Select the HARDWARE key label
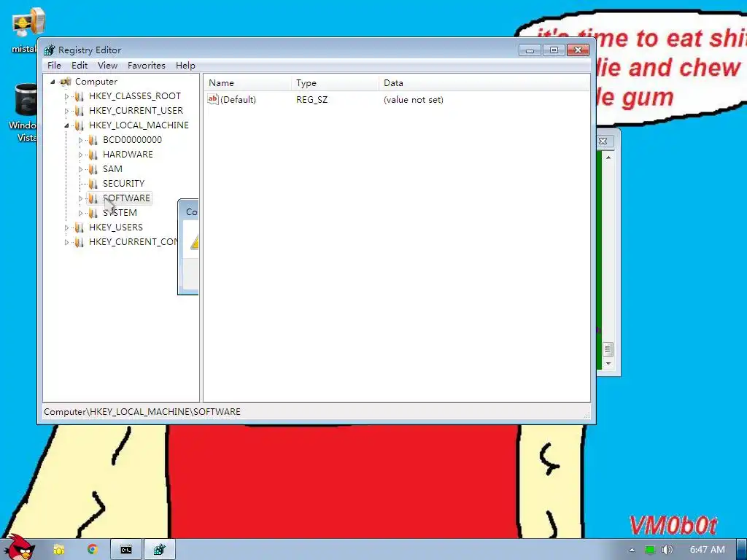This screenshot has height=560, width=747. tap(128, 155)
